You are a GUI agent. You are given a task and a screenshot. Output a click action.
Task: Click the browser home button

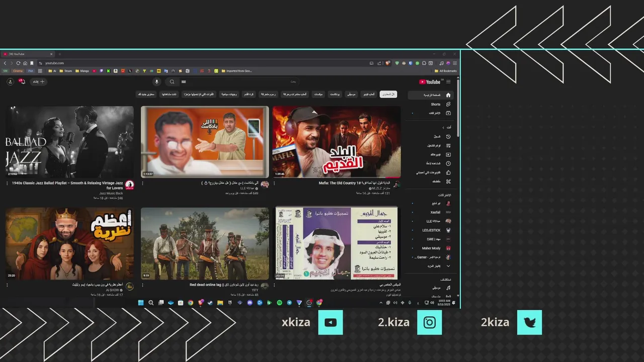point(25,63)
